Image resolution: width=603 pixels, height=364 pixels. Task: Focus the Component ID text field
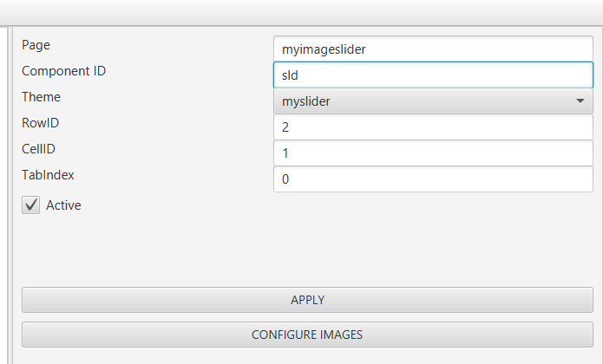coord(432,75)
